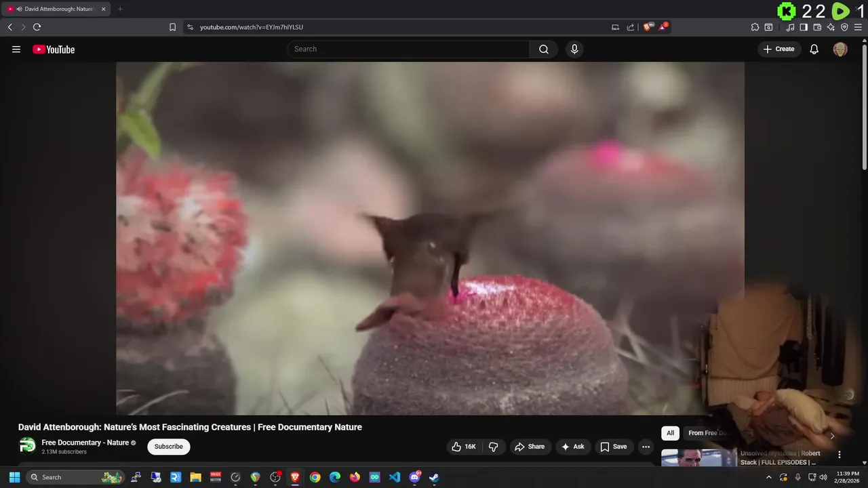The height and width of the screenshot is (488, 868).
Task: Select the From Free Documentary chip
Action: coord(708,433)
